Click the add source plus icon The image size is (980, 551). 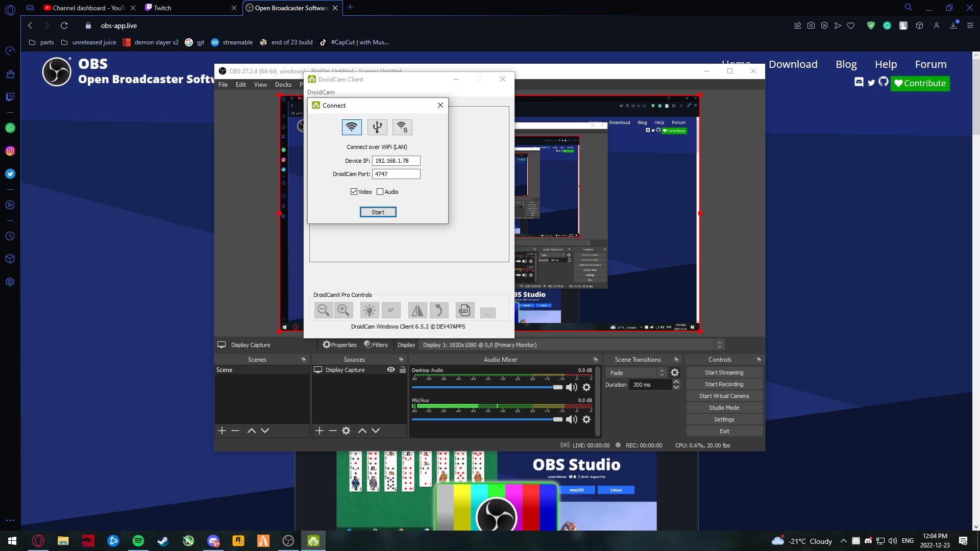320,431
